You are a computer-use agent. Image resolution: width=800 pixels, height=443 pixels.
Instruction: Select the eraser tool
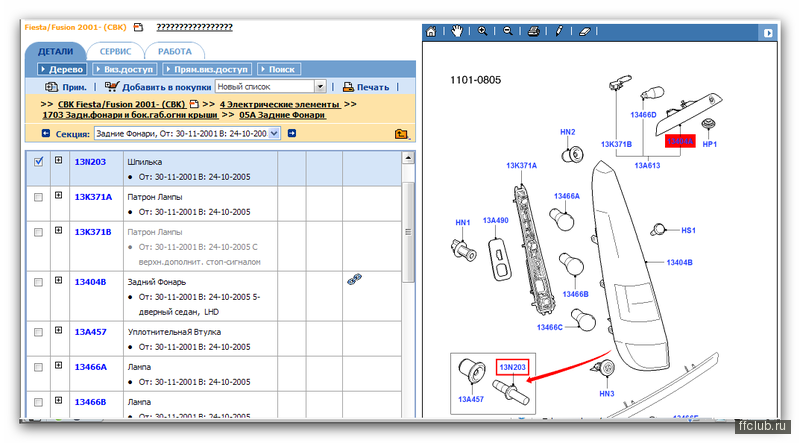585,32
